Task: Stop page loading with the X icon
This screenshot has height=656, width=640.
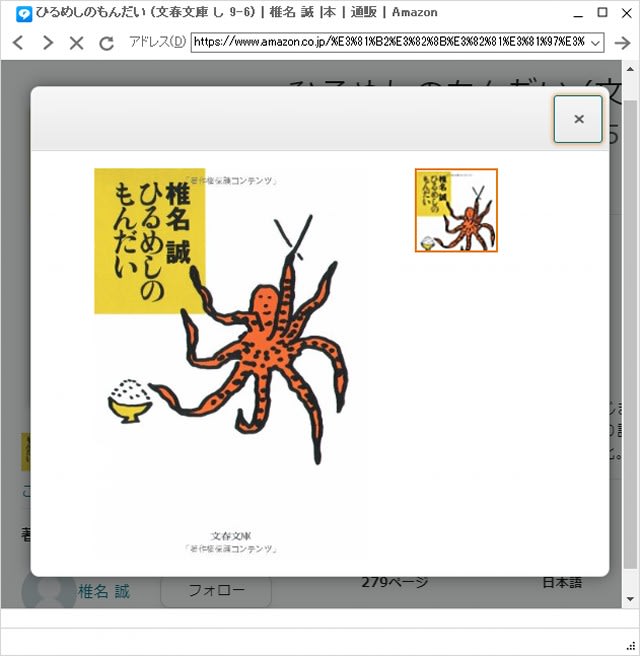Action: click(77, 42)
